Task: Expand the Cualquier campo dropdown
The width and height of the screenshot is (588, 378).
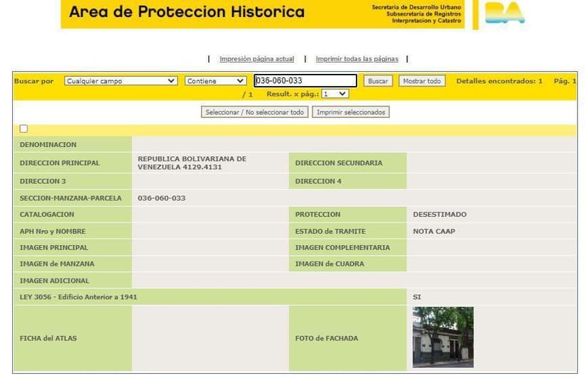Action: 121,81
